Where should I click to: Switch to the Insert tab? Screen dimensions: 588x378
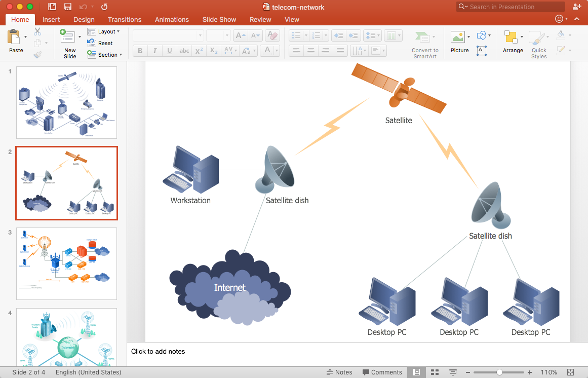coord(51,20)
